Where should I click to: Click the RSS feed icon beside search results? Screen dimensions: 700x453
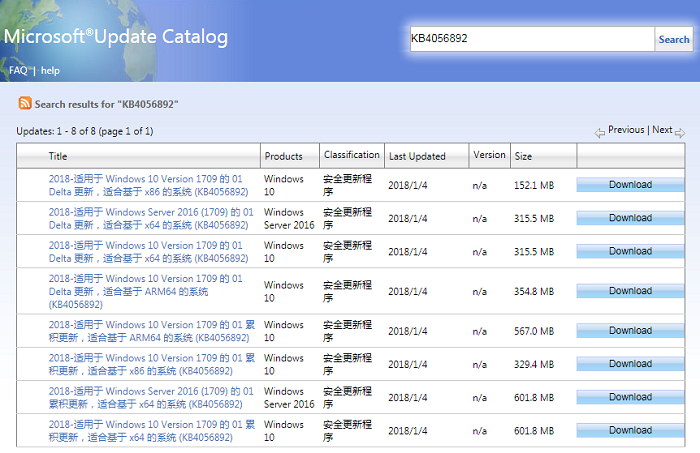point(25,103)
